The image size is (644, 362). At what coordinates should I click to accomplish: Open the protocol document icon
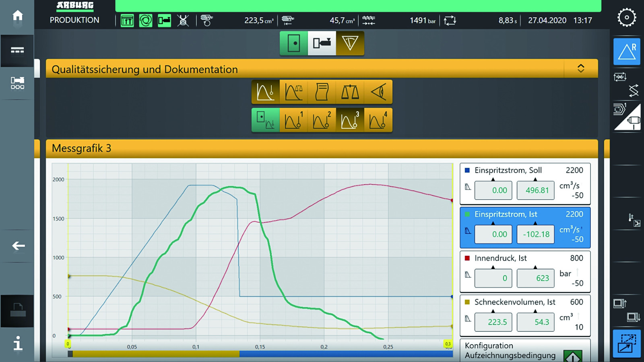(x=322, y=92)
